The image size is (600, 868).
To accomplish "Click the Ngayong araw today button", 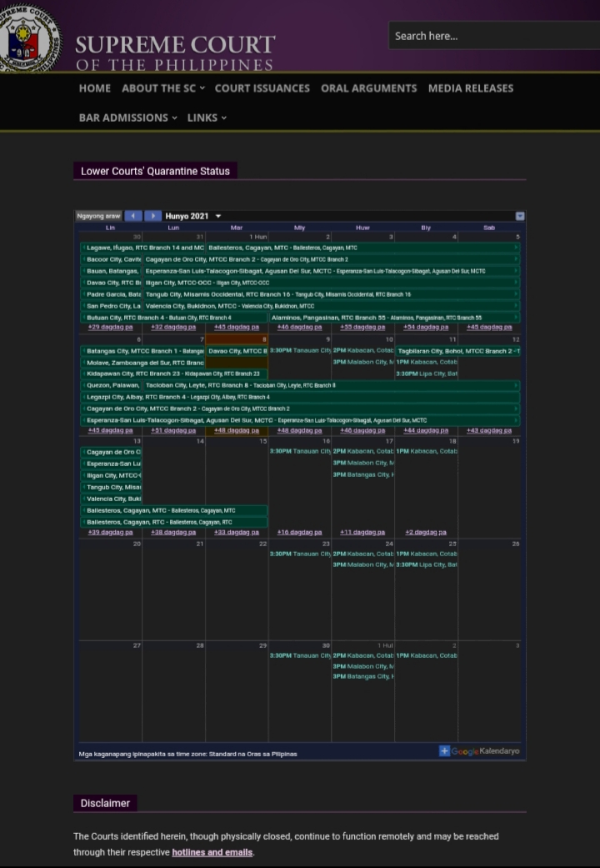I will (x=99, y=216).
